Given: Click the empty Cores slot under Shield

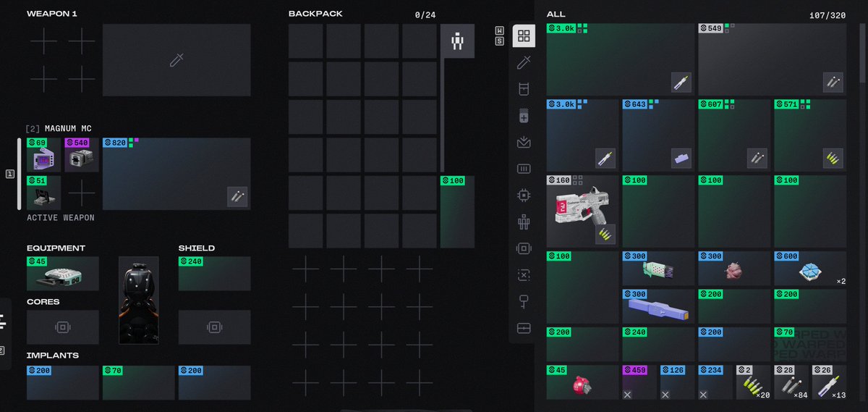Looking at the screenshot, I should click(x=215, y=327).
